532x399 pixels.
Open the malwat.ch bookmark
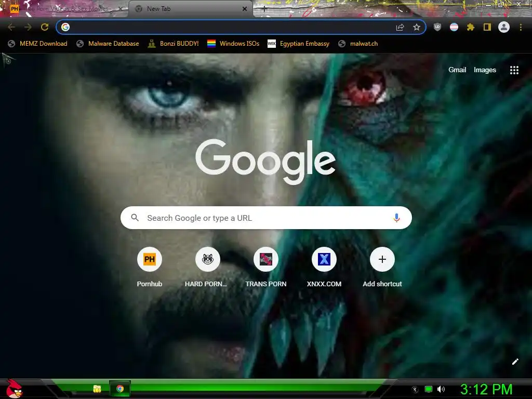tap(358, 44)
